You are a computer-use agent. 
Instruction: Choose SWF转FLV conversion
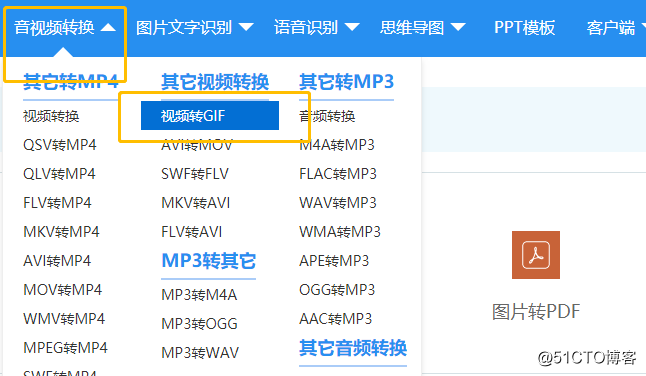pos(195,174)
